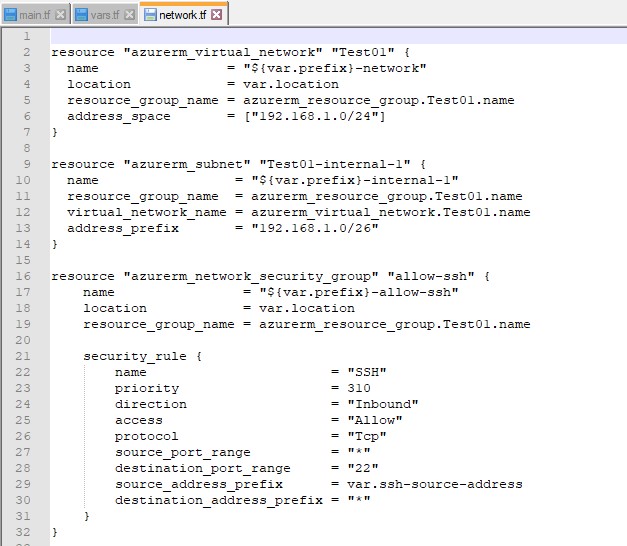Place cursor on priority value 310
Image resolution: width=627 pixels, height=546 pixels.
(x=358, y=388)
